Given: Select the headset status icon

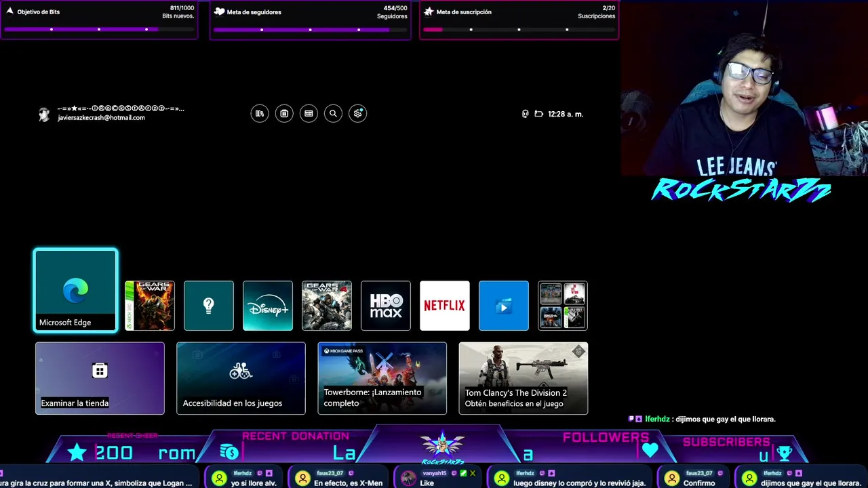Looking at the screenshot, I should 525,114.
